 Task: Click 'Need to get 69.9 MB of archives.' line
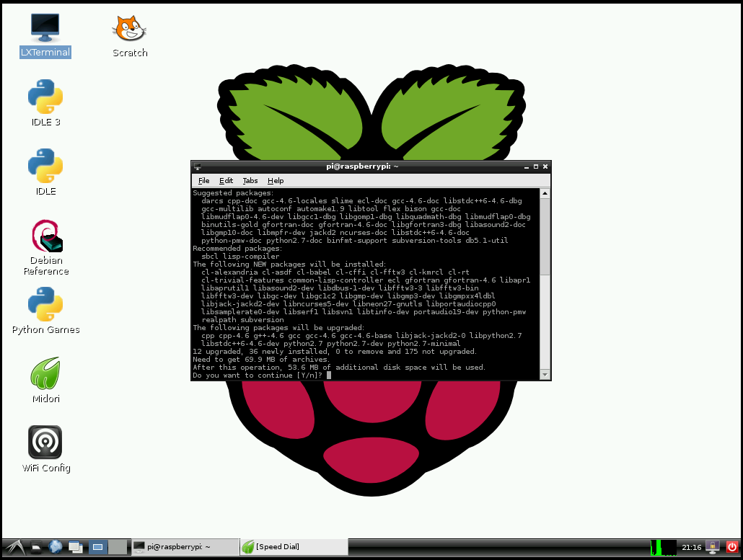pos(261,360)
